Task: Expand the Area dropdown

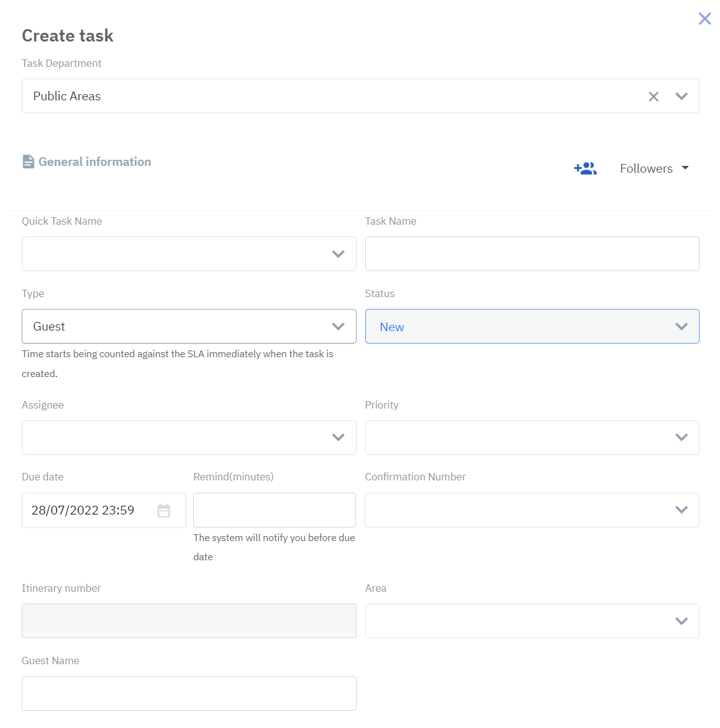Action: (x=681, y=621)
